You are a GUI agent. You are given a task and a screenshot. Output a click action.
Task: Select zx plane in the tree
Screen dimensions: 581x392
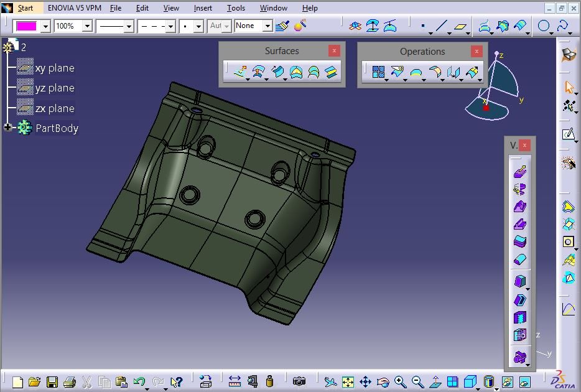click(x=55, y=108)
